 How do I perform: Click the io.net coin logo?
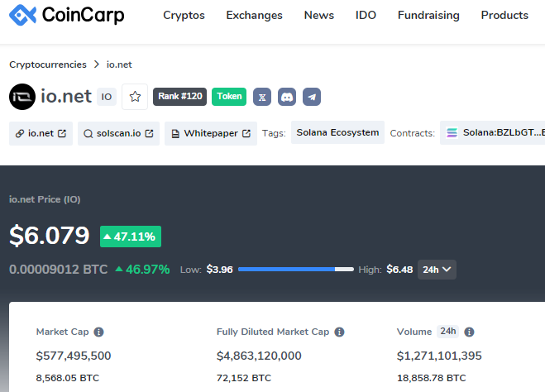22,97
